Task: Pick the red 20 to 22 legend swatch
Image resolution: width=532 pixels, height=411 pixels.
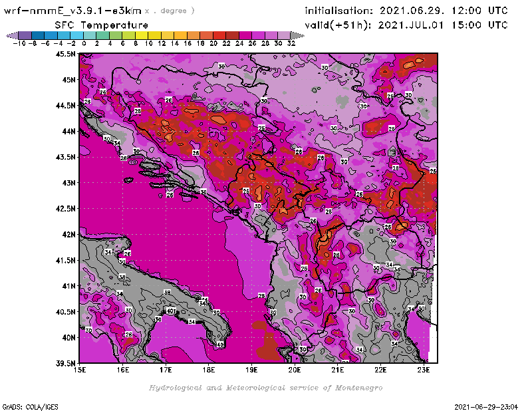Action: click(x=219, y=35)
